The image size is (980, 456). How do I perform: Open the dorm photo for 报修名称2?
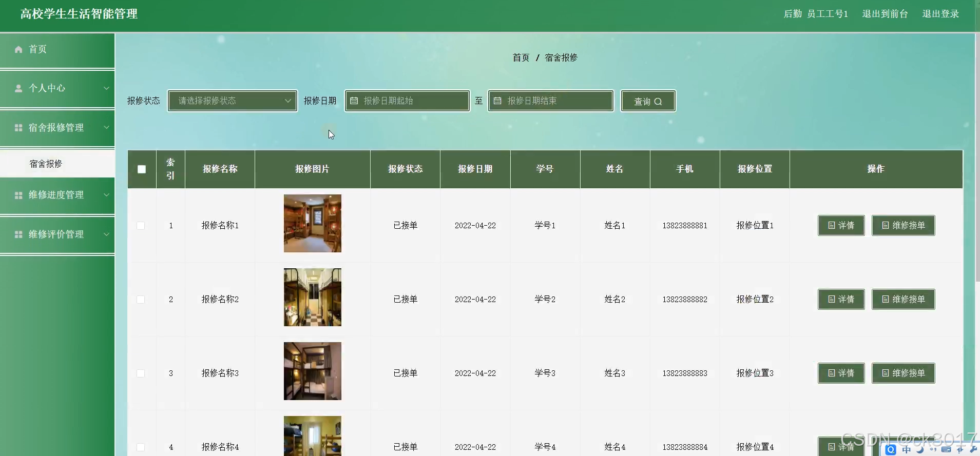tap(313, 297)
